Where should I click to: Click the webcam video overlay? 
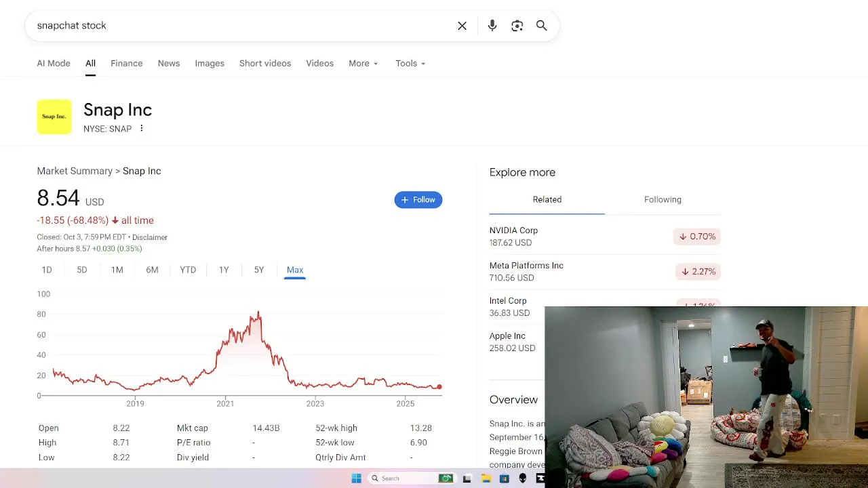click(x=706, y=397)
